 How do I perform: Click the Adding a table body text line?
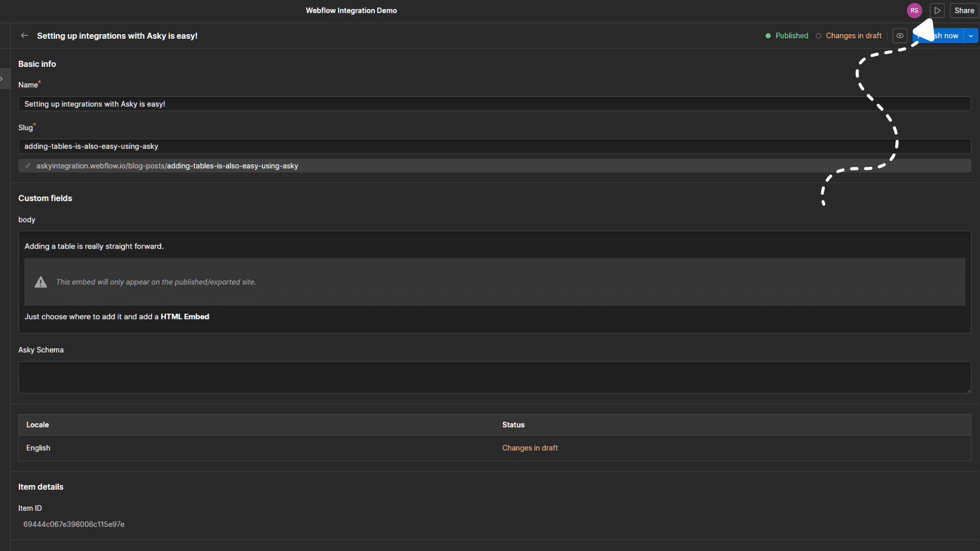[x=94, y=246]
